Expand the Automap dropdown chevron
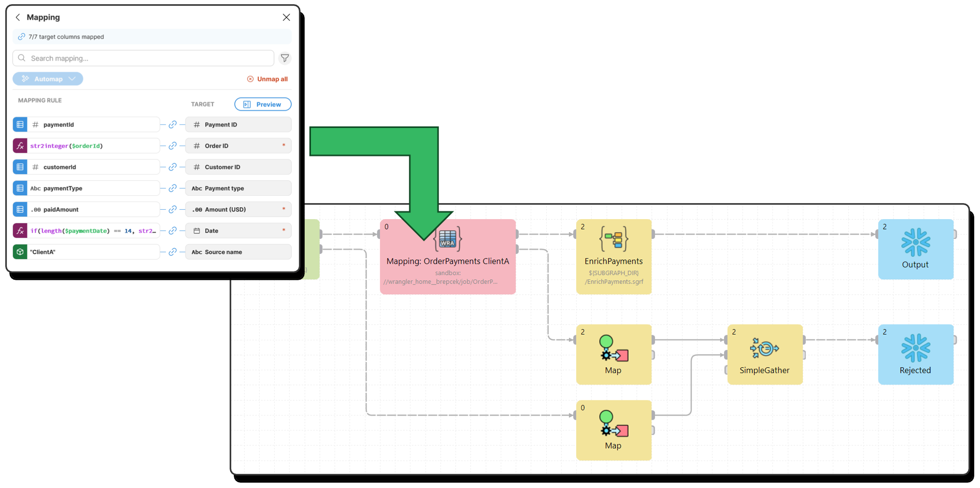 click(x=73, y=79)
